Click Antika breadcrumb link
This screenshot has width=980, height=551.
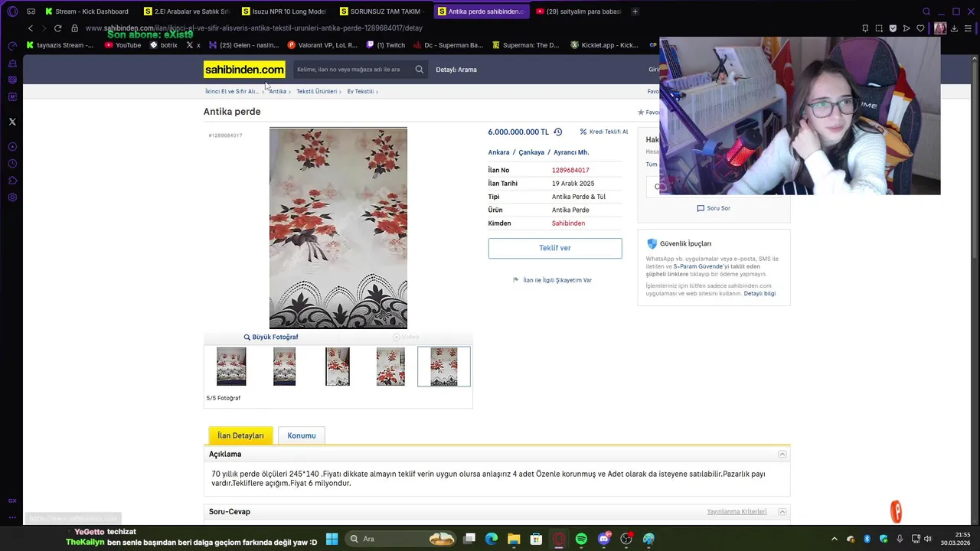277,91
